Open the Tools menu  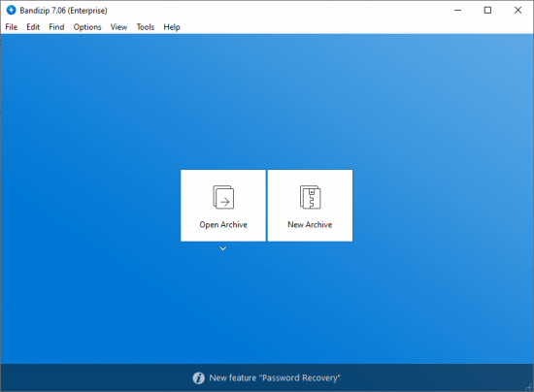[146, 27]
